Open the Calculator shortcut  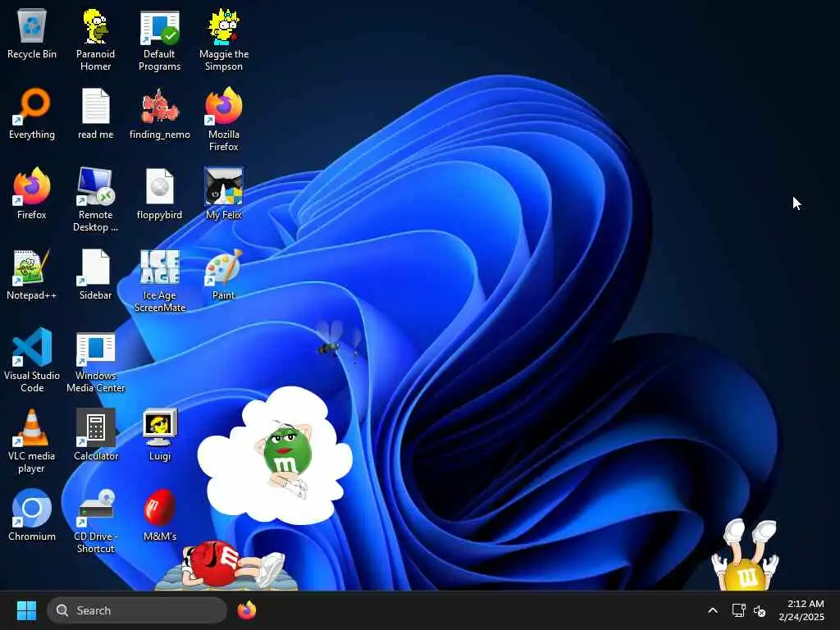click(x=95, y=436)
